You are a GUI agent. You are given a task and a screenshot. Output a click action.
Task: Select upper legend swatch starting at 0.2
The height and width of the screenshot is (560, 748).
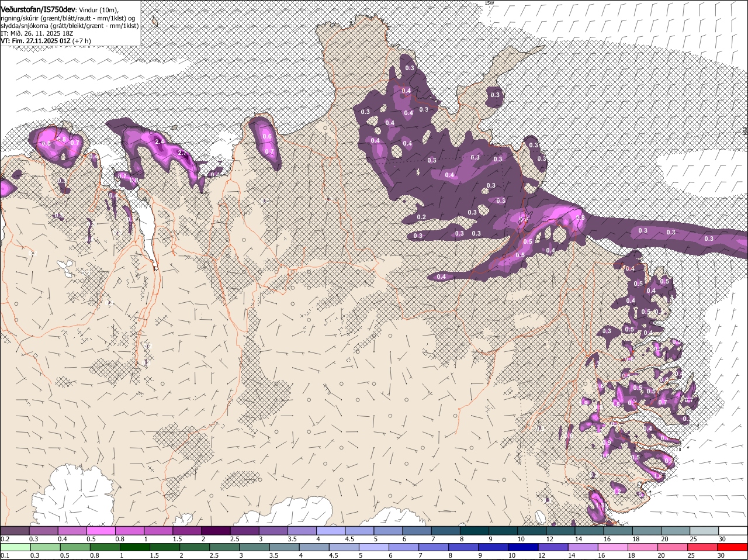pos(15,530)
